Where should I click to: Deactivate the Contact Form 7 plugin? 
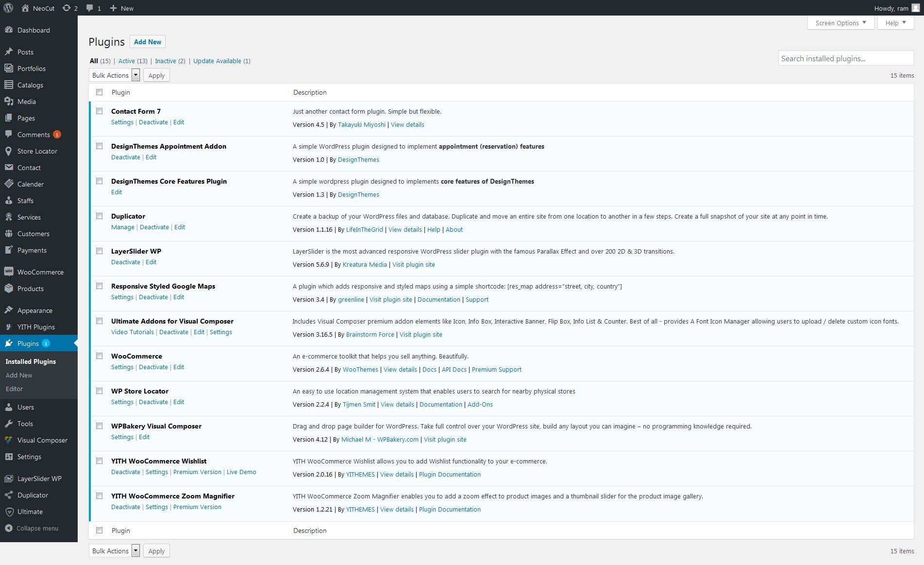click(x=153, y=122)
